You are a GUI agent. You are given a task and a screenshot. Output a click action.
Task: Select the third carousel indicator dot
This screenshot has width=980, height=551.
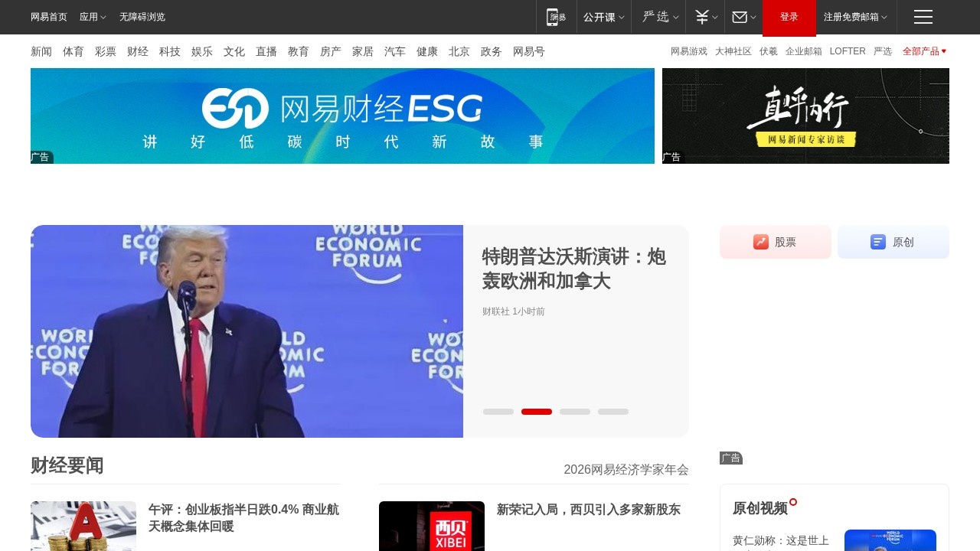[574, 412]
